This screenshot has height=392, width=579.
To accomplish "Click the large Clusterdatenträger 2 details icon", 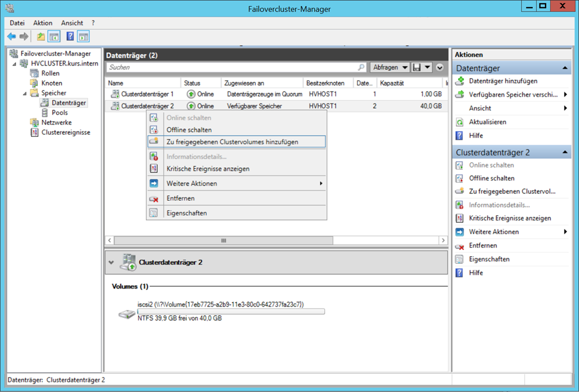I will 128,262.
